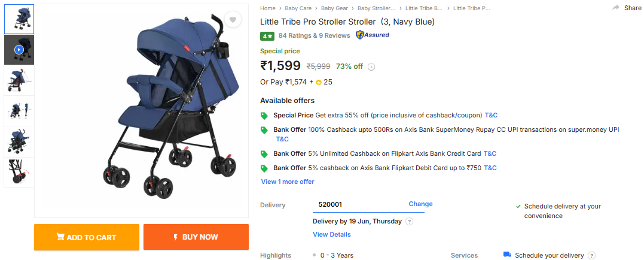Click the SuperCoin icon next to 25
The width and height of the screenshot is (644, 260).
point(319,82)
